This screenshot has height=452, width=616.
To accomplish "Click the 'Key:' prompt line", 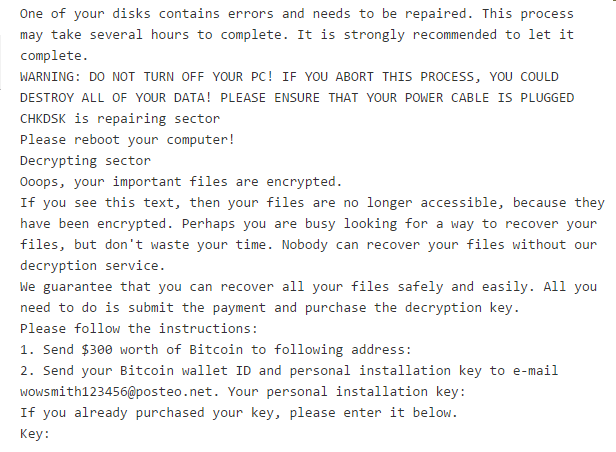I will coord(35,434).
